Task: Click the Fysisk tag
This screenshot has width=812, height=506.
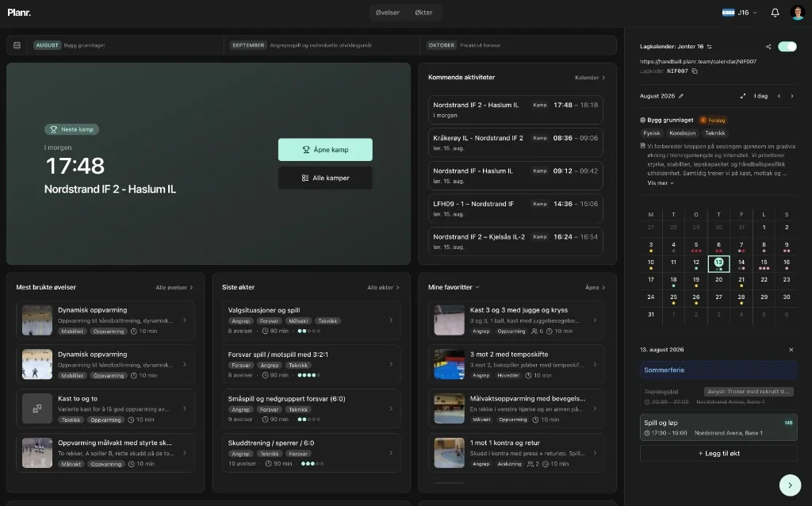Action: pos(652,133)
